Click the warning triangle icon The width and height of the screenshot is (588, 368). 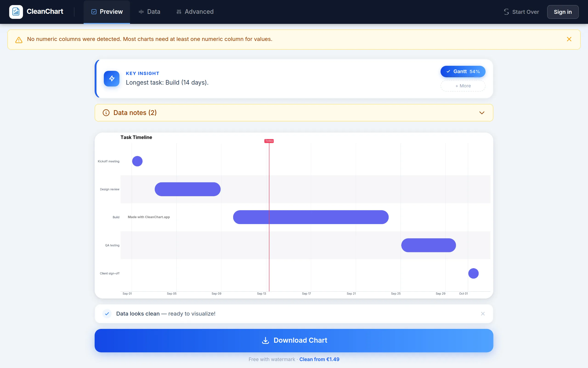(19, 40)
